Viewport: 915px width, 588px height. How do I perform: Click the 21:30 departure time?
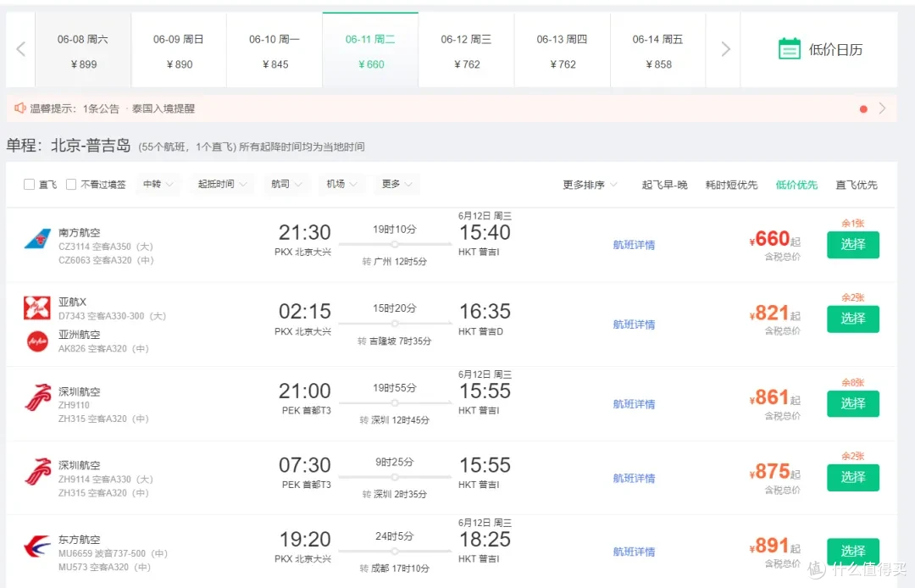[x=305, y=232]
